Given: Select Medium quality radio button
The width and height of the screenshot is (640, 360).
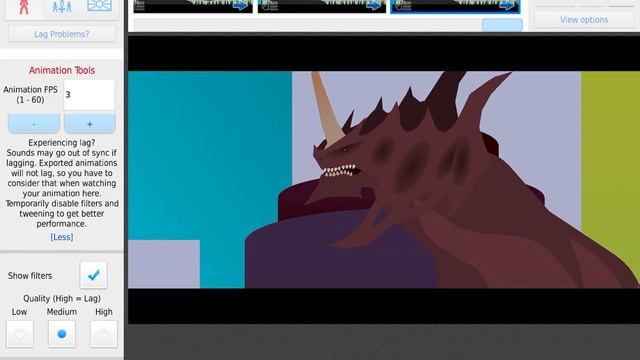Looking at the screenshot, I should (62, 334).
